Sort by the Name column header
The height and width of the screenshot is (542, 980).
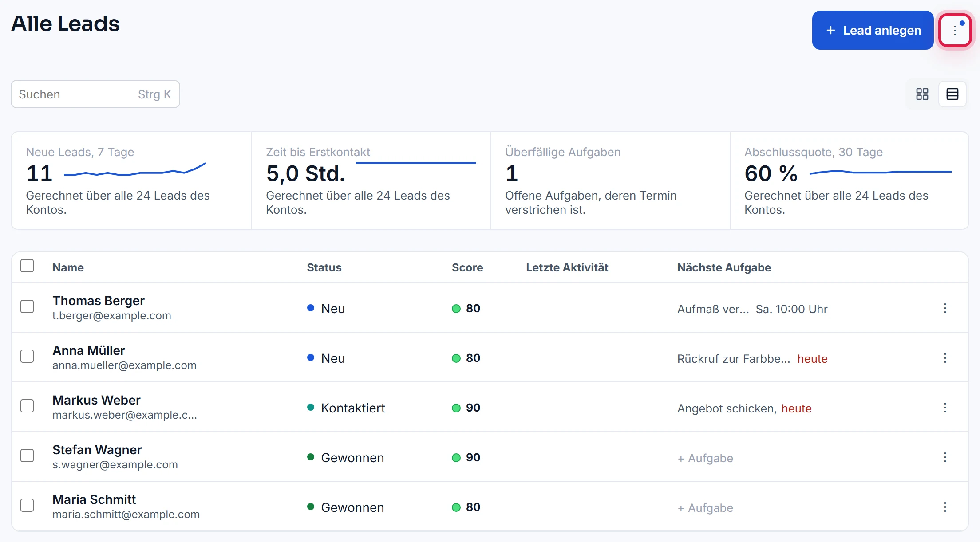point(68,267)
